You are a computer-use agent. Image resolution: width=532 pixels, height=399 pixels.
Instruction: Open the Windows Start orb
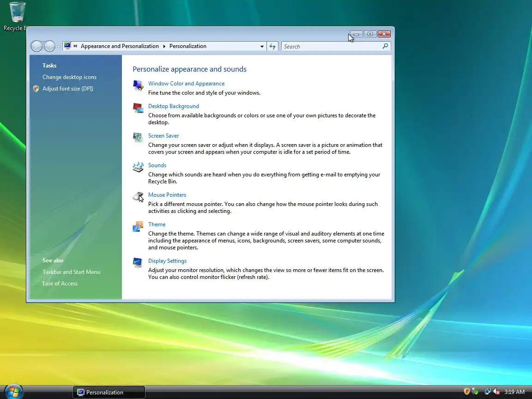coord(13,392)
